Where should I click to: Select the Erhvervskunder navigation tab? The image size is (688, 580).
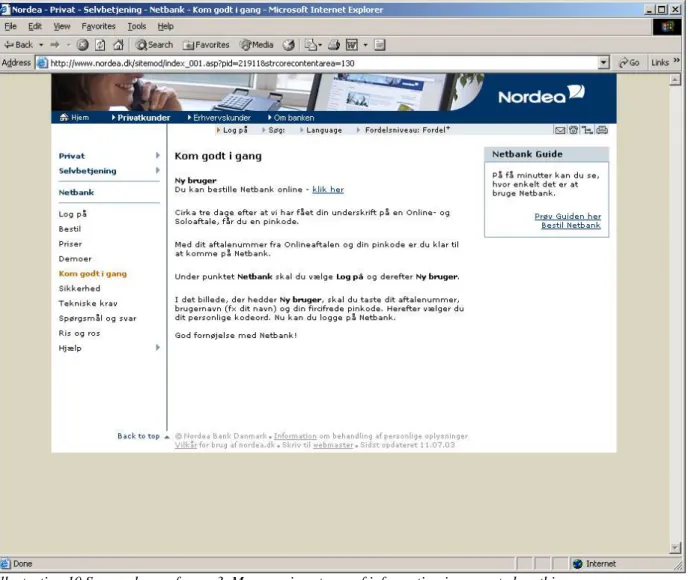tap(219, 118)
